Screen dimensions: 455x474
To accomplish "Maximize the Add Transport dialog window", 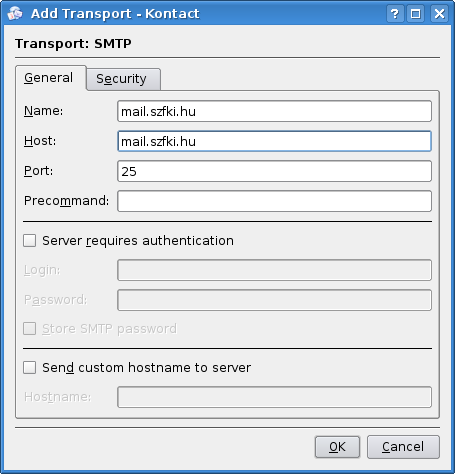I will pyautogui.click(x=416, y=14).
